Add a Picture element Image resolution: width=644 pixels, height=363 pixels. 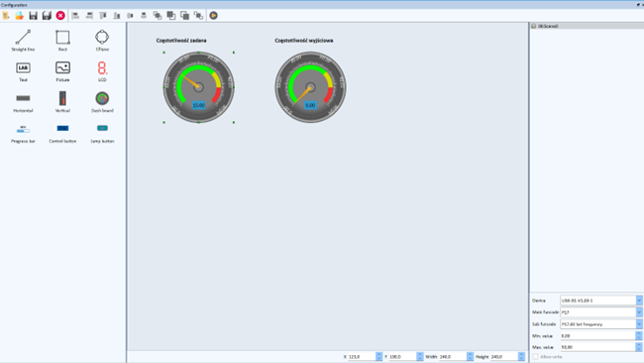coord(62,71)
